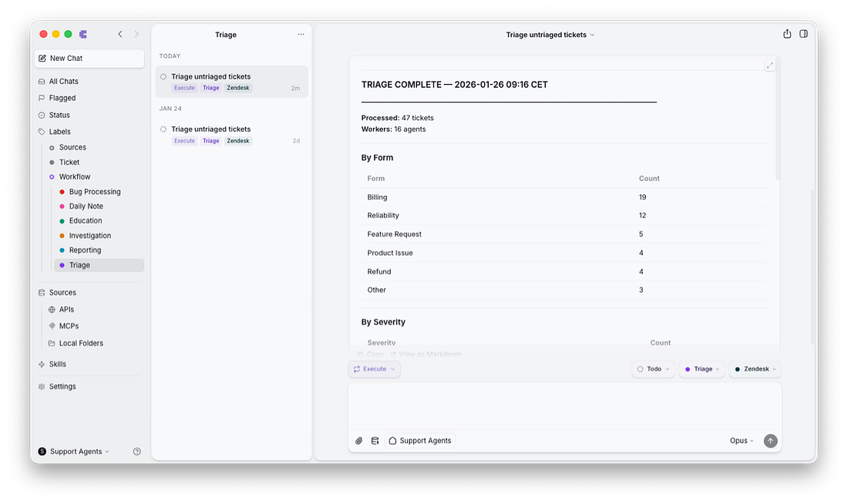Open the Zendesk source dropdown
Image resolution: width=848 pixels, height=504 pixels.
point(755,369)
